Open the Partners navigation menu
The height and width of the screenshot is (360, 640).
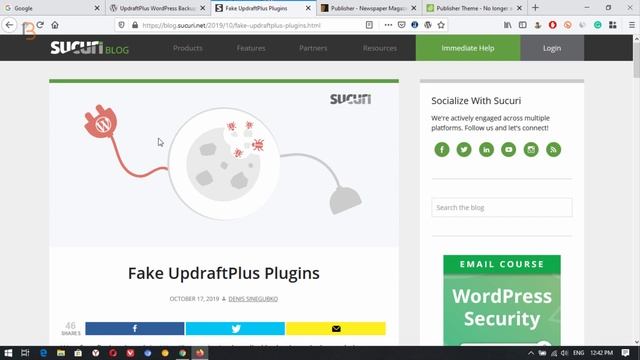313,48
